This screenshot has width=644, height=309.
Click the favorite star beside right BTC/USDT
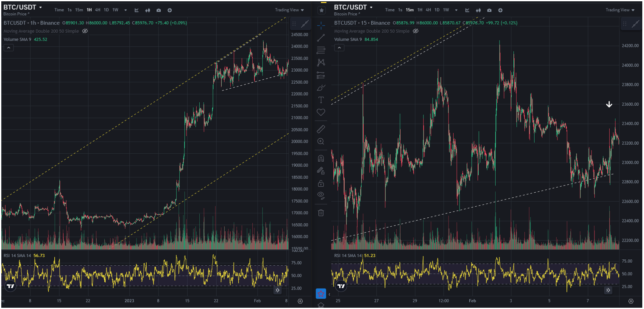coord(321,10)
